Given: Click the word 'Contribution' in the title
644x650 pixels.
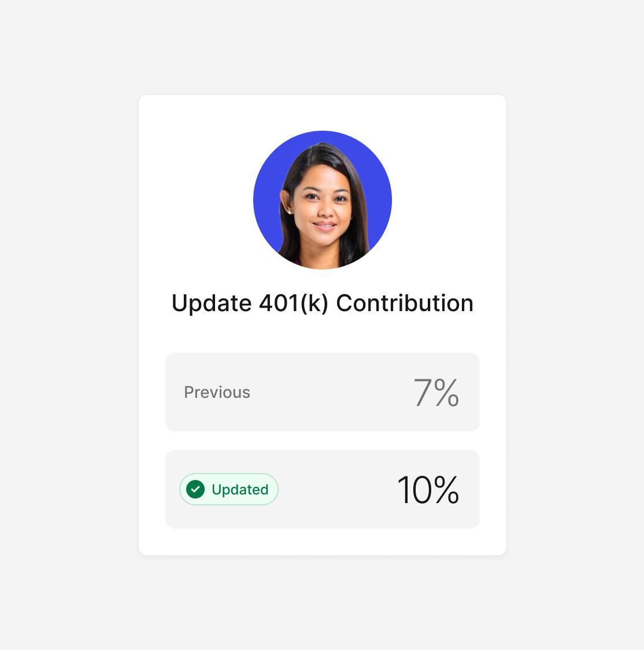Looking at the screenshot, I should tap(405, 303).
